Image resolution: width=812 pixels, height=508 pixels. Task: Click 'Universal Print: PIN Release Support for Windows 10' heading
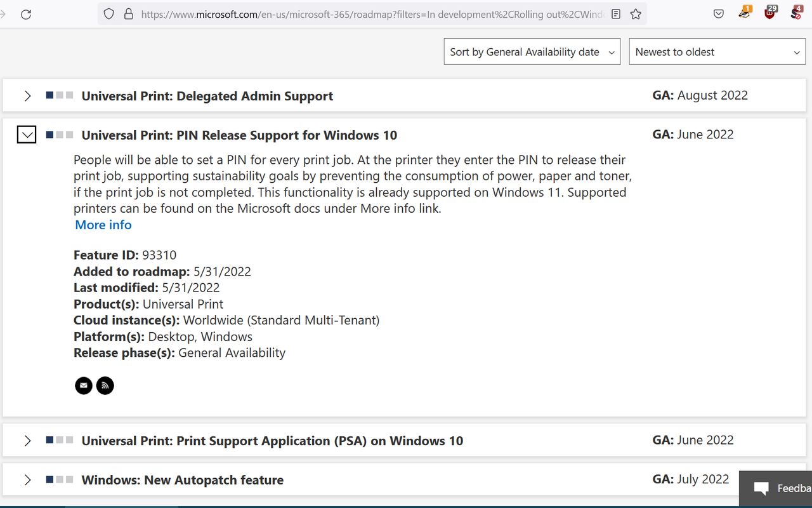239,135
